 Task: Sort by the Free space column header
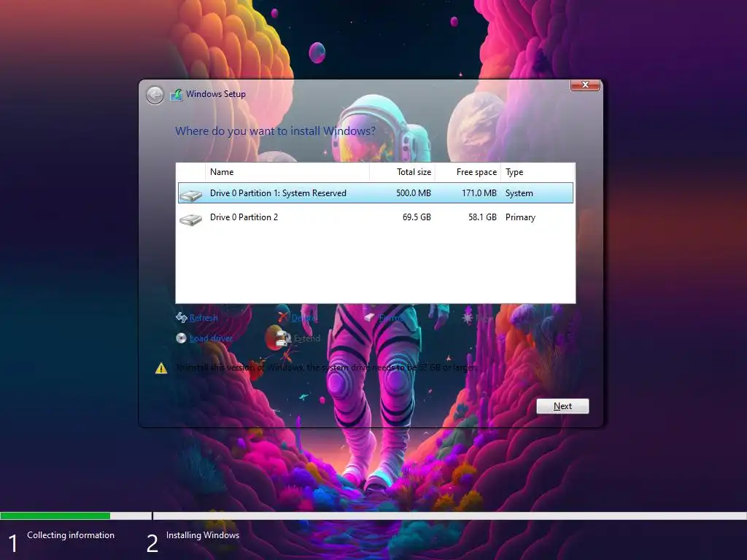pos(468,172)
